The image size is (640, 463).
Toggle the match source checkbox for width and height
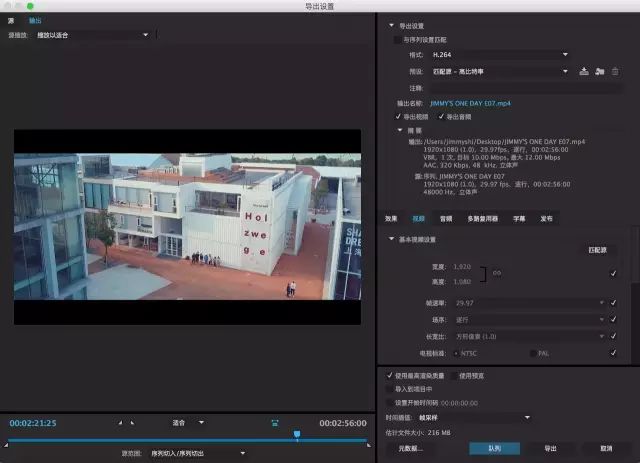click(613, 273)
